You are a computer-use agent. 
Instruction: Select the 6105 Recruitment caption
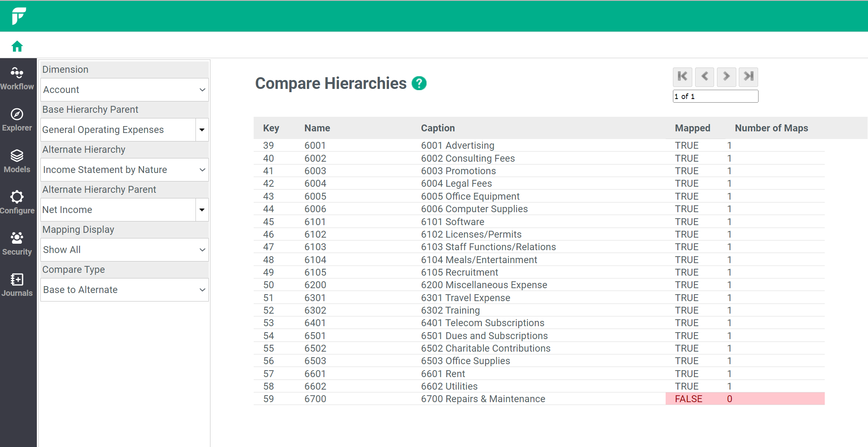(460, 272)
